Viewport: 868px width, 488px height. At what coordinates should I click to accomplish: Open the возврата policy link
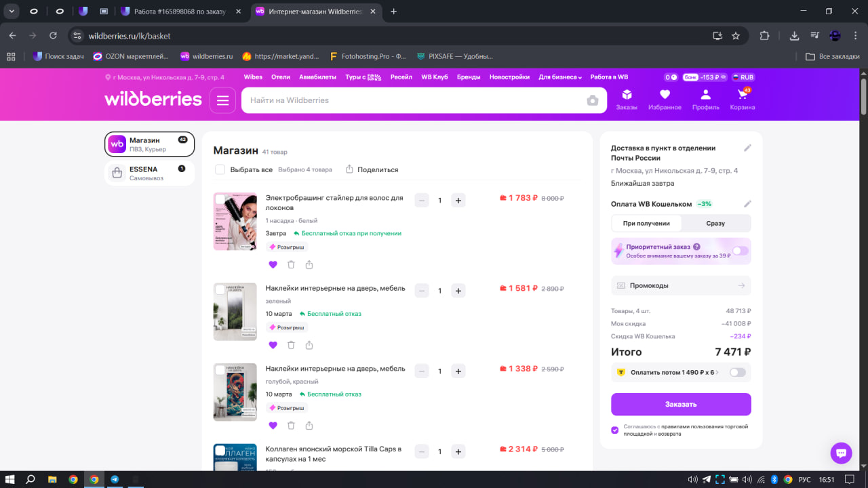coord(669,433)
